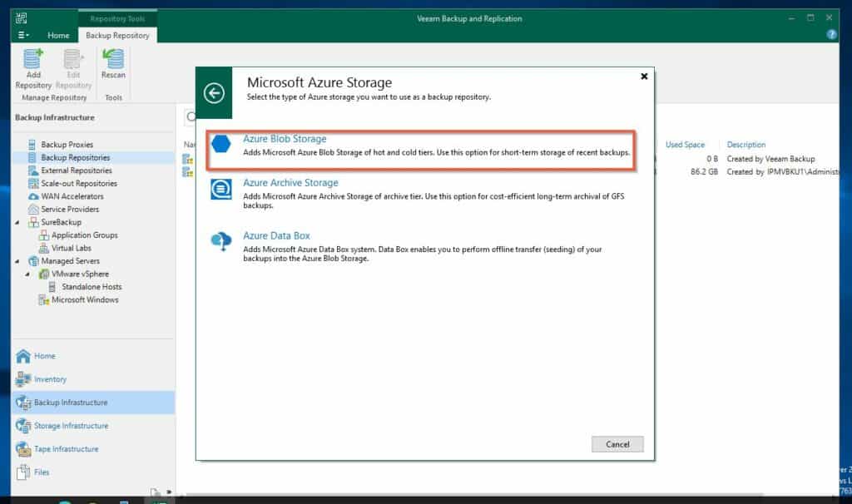The height and width of the screenshot is (504, 852).
Task: Collapse the SureBackup tree node
Action: pos(17,223)
